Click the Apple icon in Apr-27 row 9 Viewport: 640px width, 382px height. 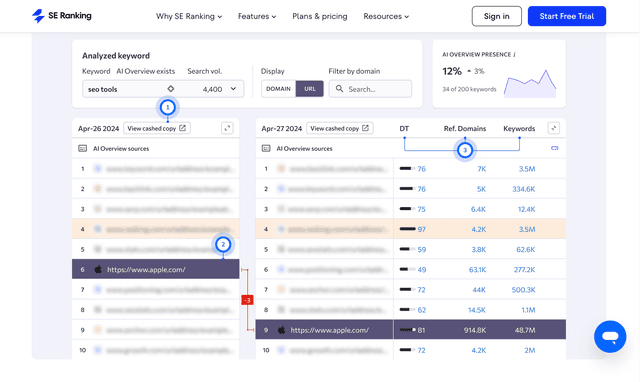[281, 330]
